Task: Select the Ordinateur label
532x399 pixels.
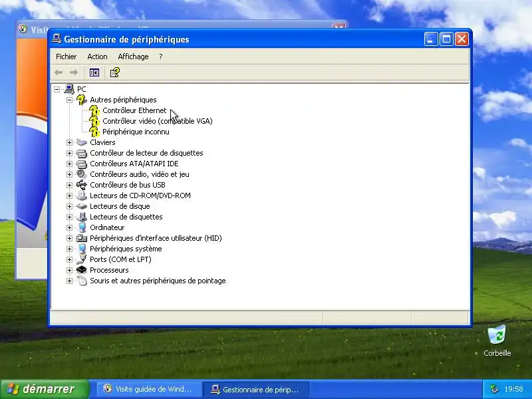Action: coord(107,227)
